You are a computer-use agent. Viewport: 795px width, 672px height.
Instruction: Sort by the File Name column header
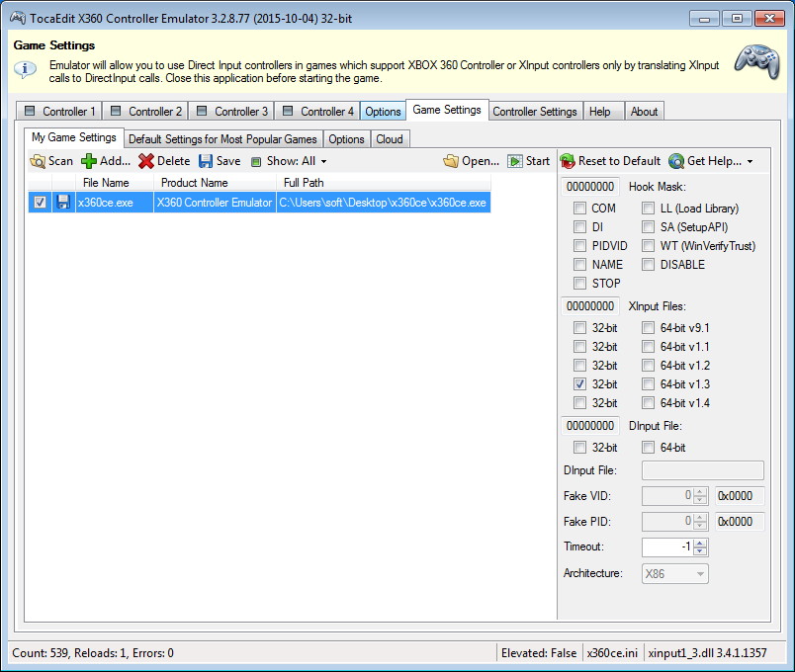pos(115,183)
